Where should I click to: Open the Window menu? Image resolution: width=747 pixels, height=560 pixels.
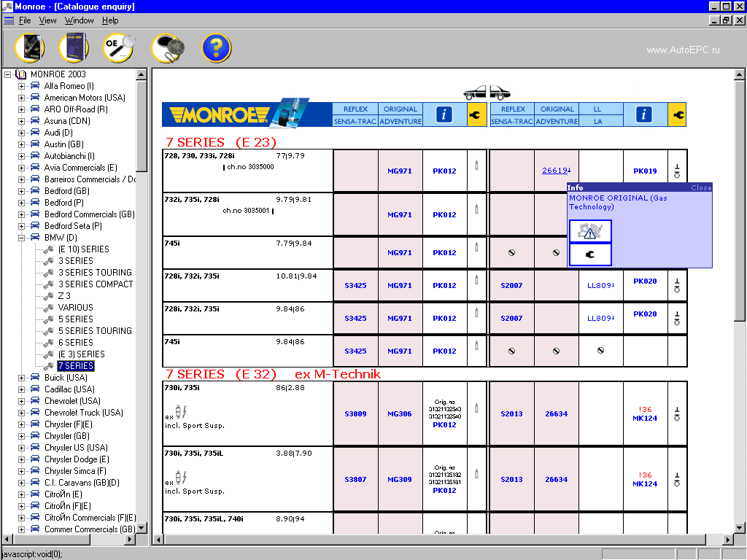pos(79,20)
